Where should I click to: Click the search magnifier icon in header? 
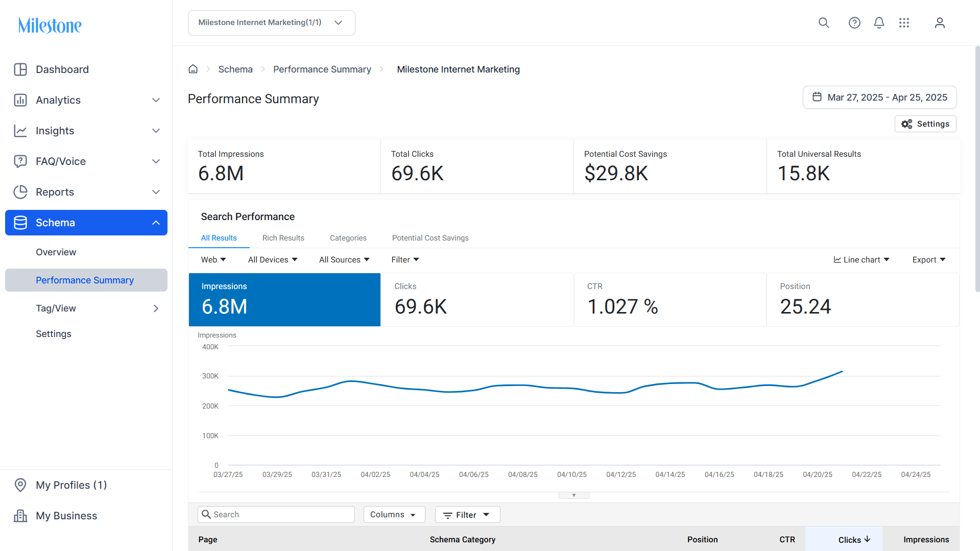point(824,23)
